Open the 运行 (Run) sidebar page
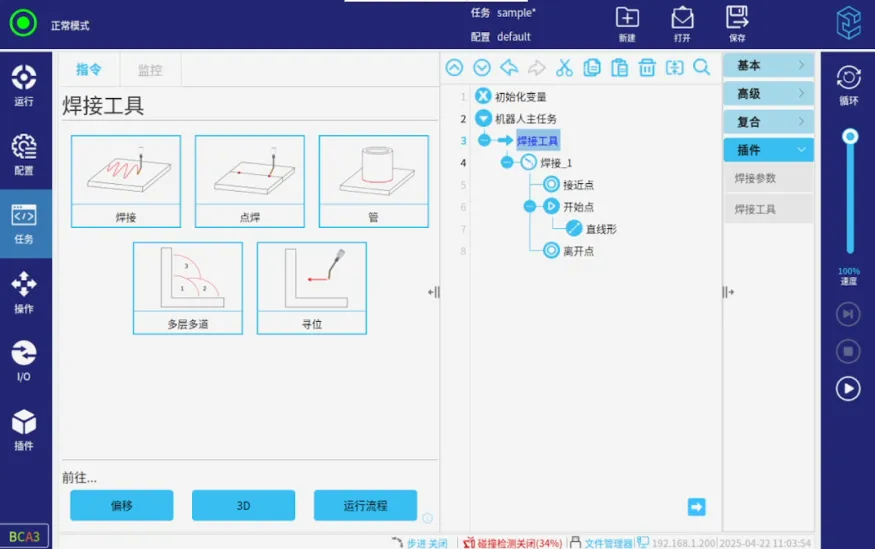 (x=24, y=85)
